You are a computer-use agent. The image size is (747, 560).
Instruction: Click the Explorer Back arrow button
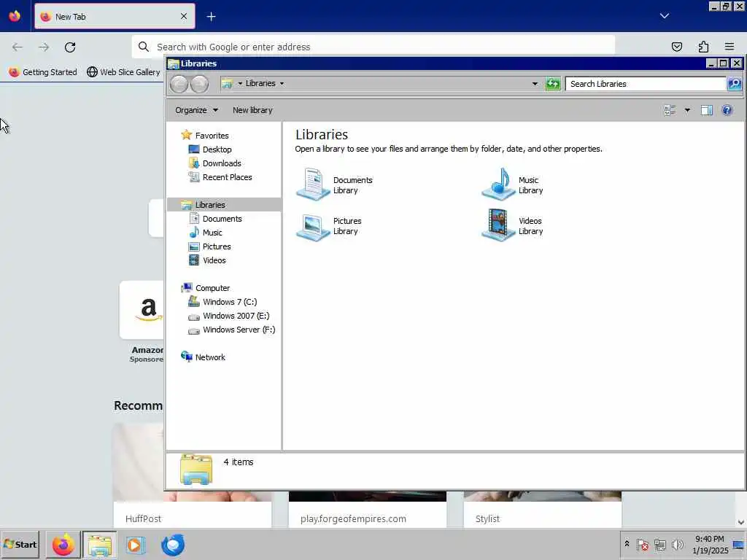click(x=179, y=84)
